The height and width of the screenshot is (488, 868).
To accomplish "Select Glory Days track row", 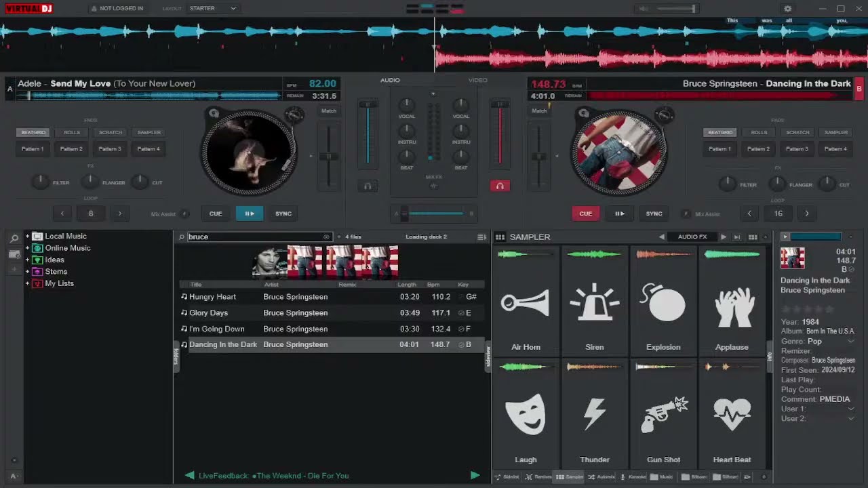I will coord(332,313).
